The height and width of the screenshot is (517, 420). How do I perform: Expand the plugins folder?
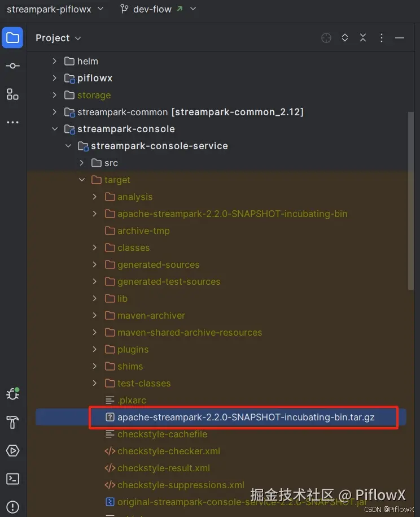click(95, 349)
